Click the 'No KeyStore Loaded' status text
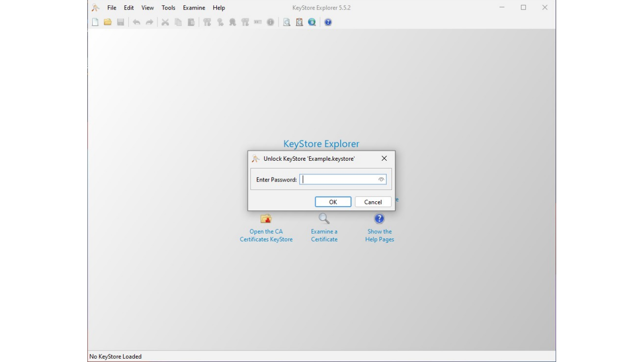The height and width of the screenshot is (362, 644). (x=115, y=357)
